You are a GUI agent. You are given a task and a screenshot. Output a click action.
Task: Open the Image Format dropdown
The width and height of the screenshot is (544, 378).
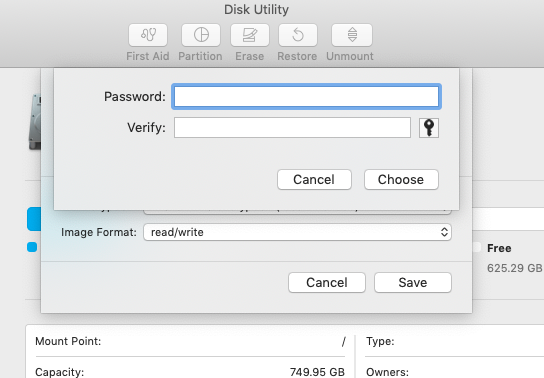point(297,232)
